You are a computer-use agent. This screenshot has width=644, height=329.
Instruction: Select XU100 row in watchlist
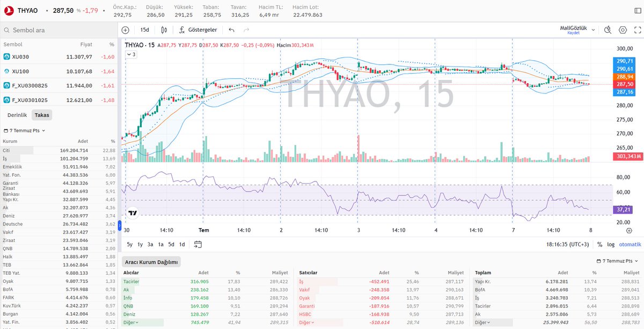[x=59, y=71]
